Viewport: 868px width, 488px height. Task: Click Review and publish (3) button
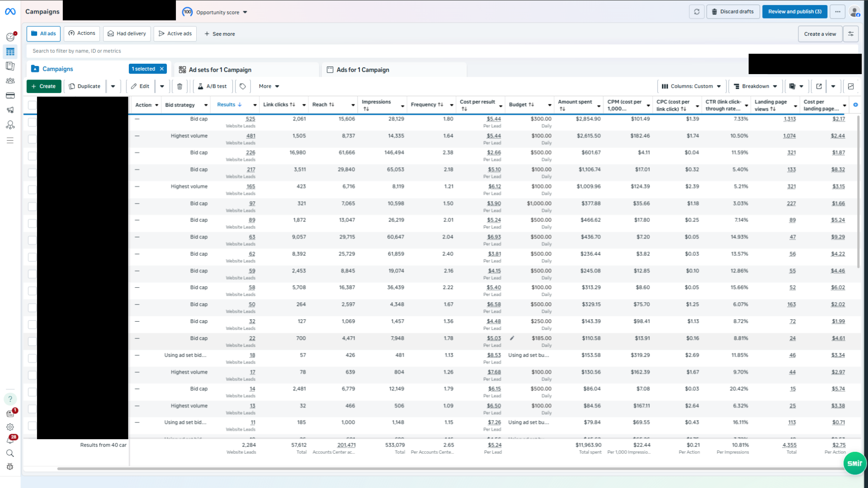tap(794, 12)
